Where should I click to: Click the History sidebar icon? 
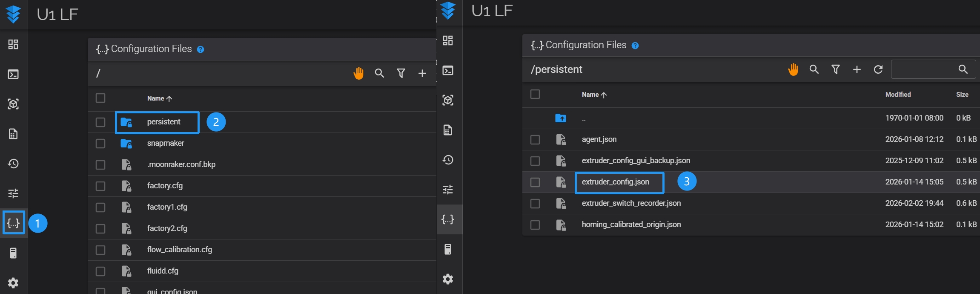click(x=13, y=164)
